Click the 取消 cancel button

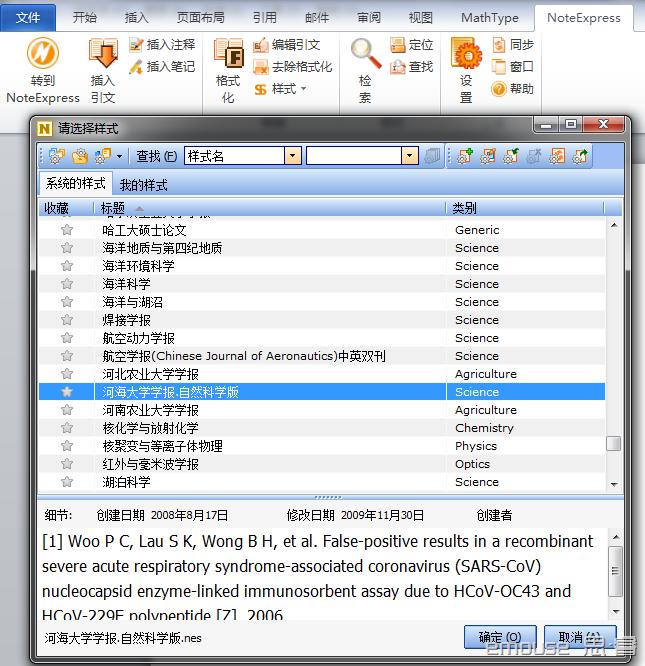pos(580,637)
